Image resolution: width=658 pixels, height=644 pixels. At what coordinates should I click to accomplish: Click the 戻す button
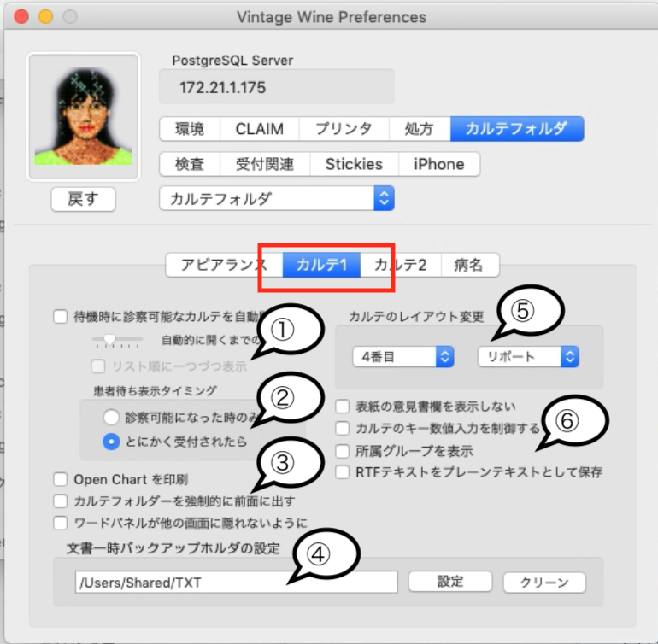pyautogui.click(x=83, y=199)
